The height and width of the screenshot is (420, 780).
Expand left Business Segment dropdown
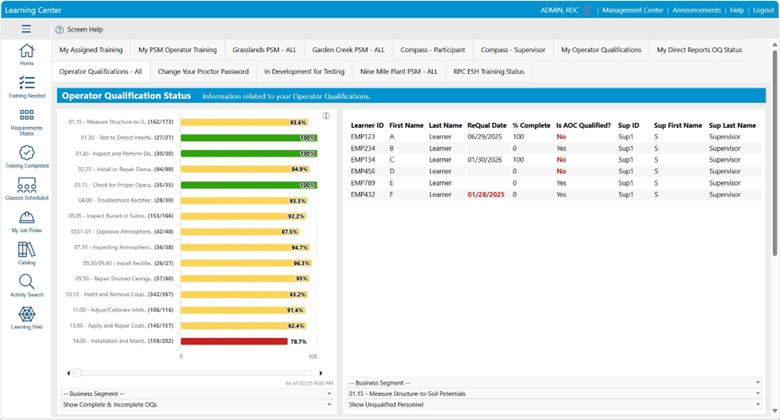click(x=196, y=393)
